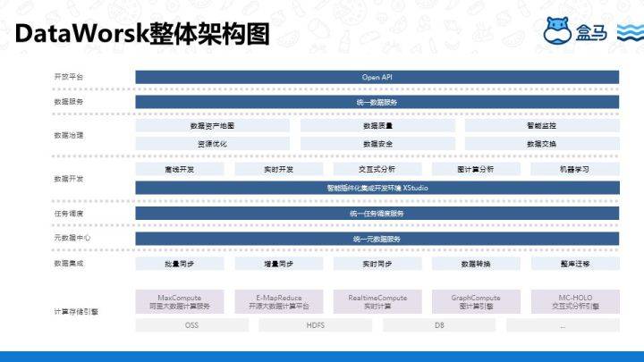The width and height of the screenshot is (644, 362).
Task: Select the E-MapReduce engine block
Action: pyautogui.click(x=278, y=301)
